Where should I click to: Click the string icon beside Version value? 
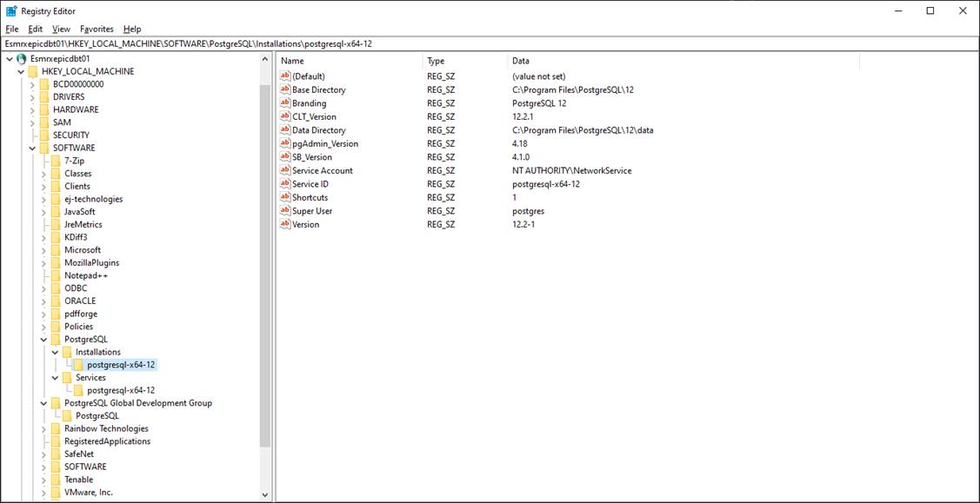(x=285, y=224)
